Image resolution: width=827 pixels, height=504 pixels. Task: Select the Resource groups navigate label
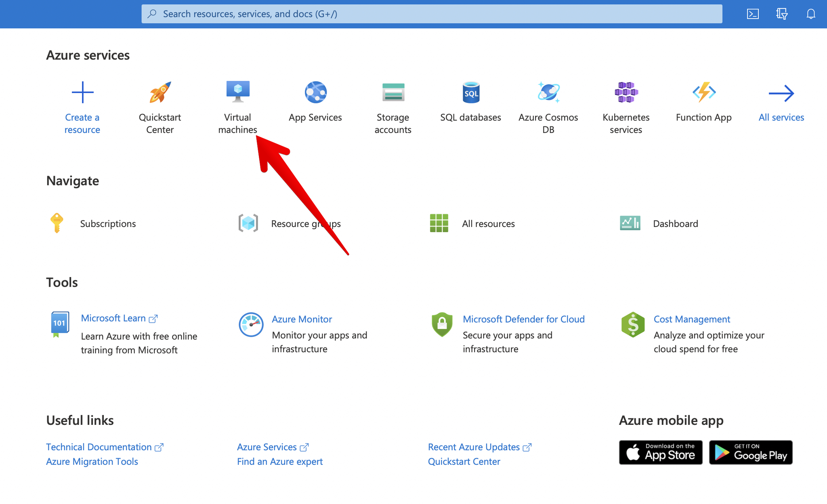point(306,224)
